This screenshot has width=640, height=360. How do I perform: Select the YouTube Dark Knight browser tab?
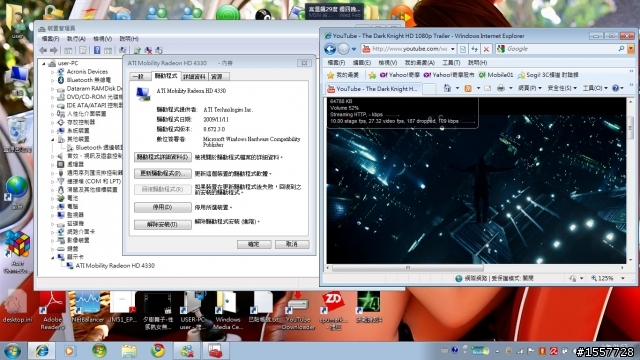(x=373, y=89)
